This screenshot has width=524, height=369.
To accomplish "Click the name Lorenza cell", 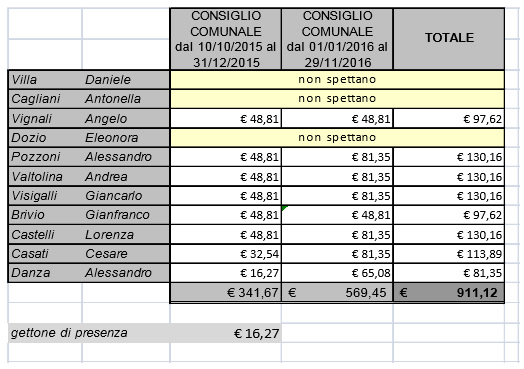I will 126,234.
